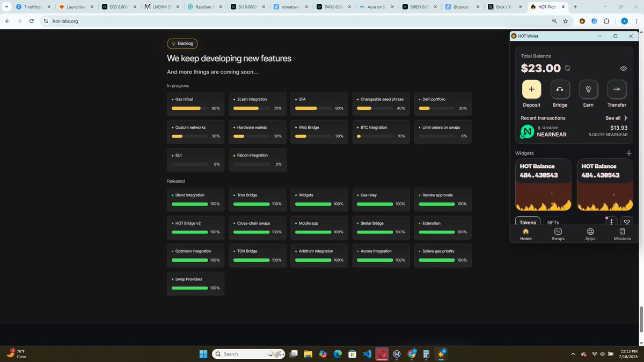Click the taskbar Search box
Screen dimensions: 644x362
(x=249, y=354)
